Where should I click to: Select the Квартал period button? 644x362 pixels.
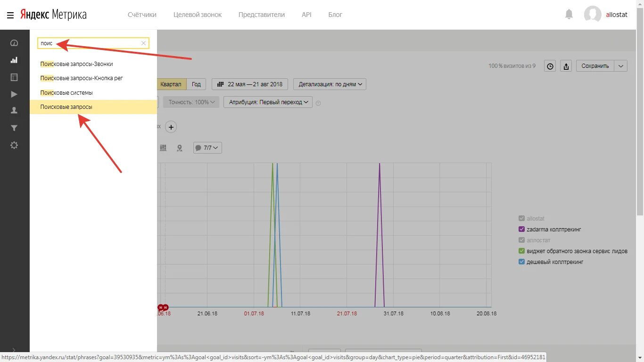click(172, 84)
